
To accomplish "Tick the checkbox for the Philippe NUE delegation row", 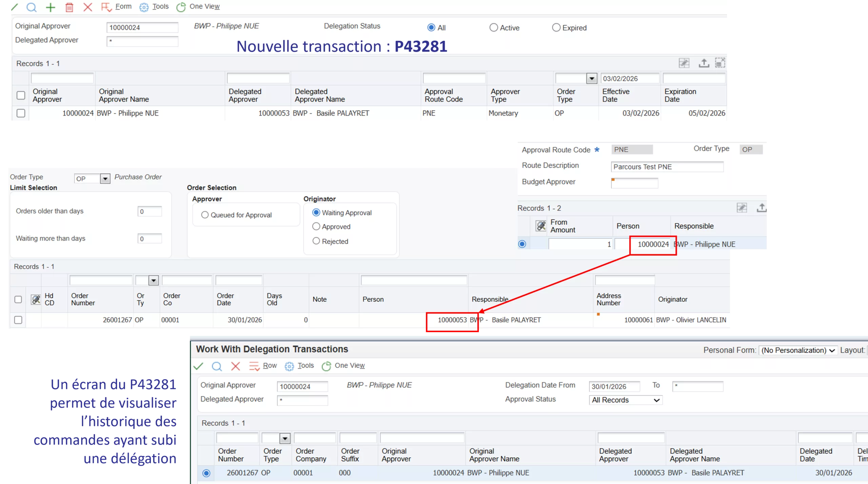I will tap(21, 113).
